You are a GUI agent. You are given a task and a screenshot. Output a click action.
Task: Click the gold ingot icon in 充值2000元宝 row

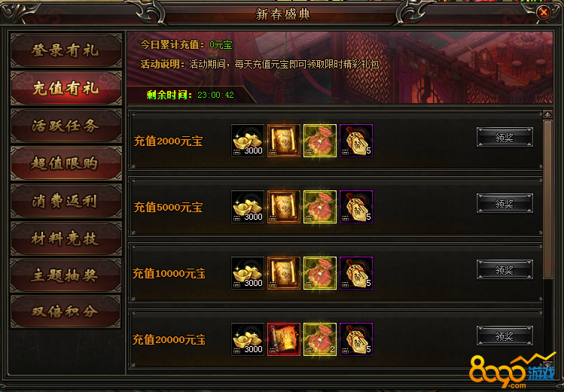click(x=248, y=141)
